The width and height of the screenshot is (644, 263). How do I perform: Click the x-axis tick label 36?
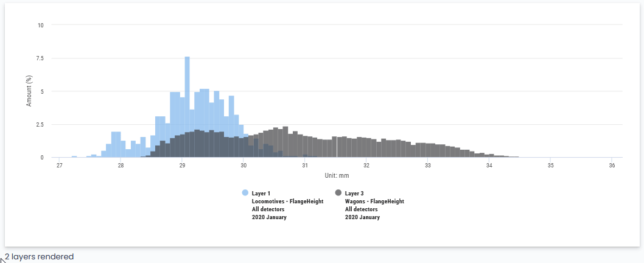tap(612, 166)
